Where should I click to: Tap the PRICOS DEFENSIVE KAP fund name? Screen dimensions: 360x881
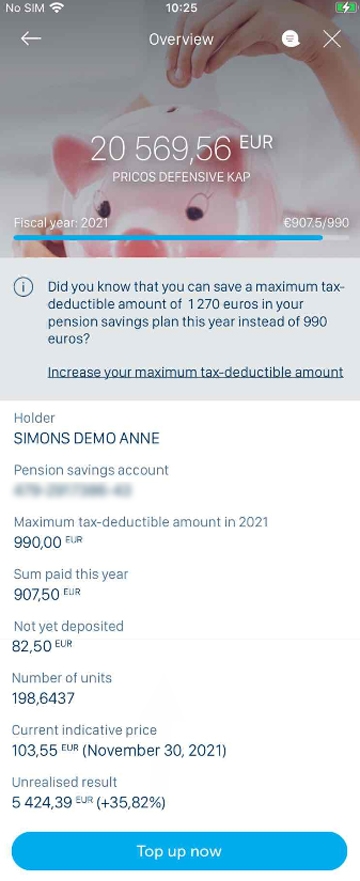click(181, 177)
